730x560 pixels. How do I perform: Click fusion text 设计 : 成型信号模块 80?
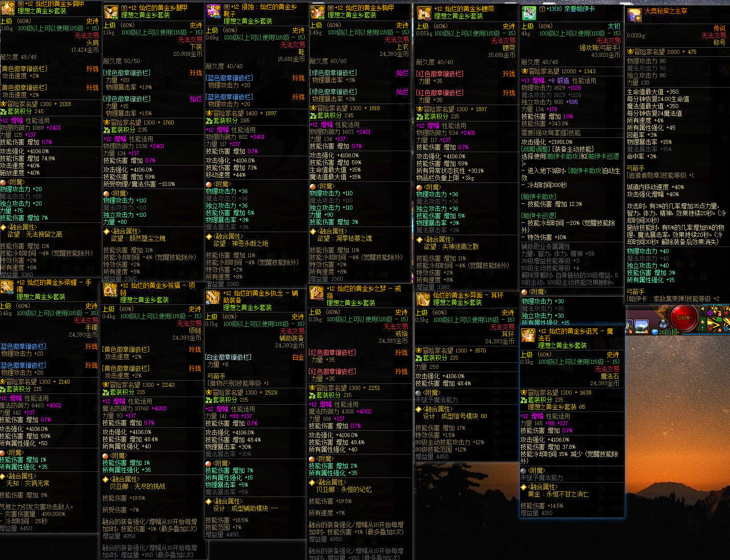[x=455, y=416]
